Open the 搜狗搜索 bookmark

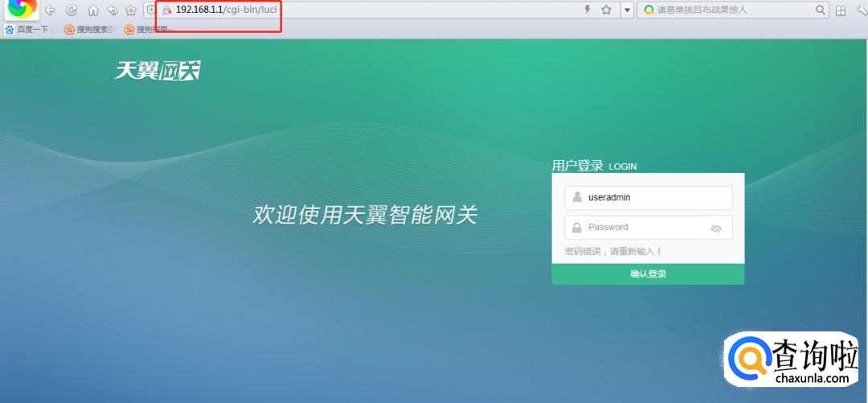pyautogui.click(x=88, y=30)
